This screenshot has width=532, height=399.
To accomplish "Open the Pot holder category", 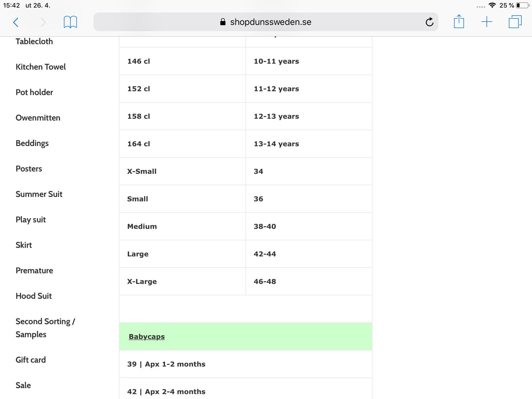I will point(34,92).
